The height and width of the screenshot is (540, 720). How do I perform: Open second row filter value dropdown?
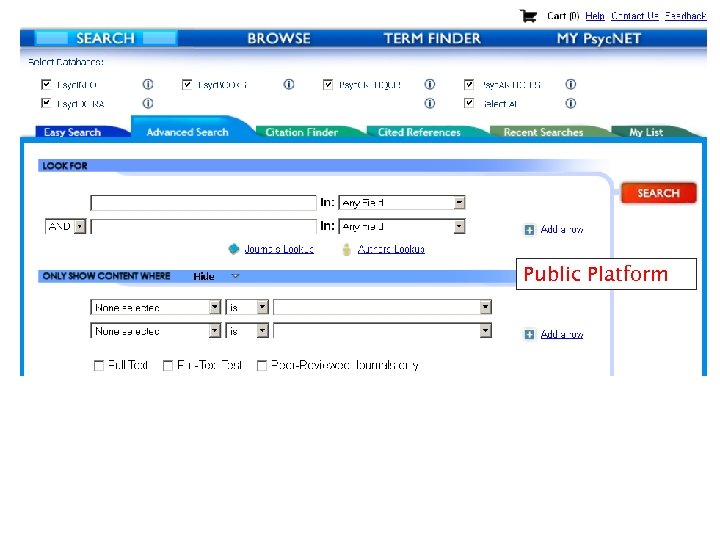click(382, 331)
